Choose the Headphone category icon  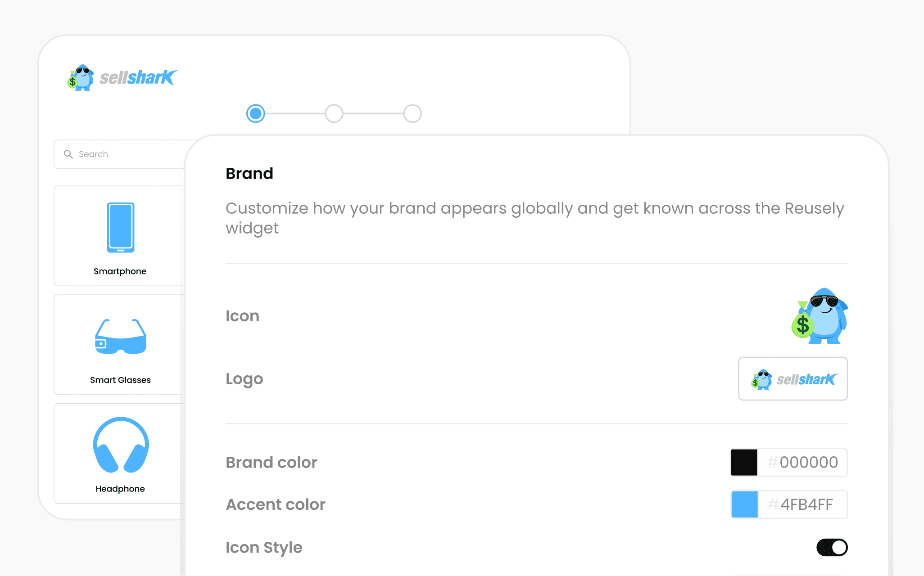121,445
